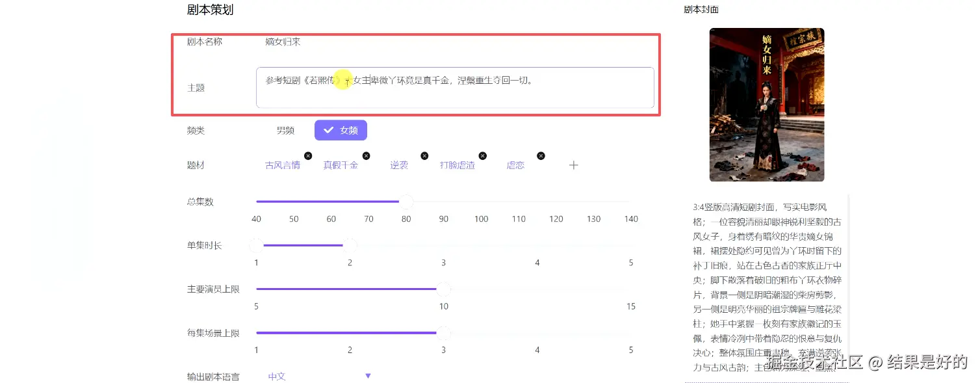The height and width of the screenshot is (383, 980).
Task: Click the 15 mark on 主要演员上限 scale
Action: 630,306
